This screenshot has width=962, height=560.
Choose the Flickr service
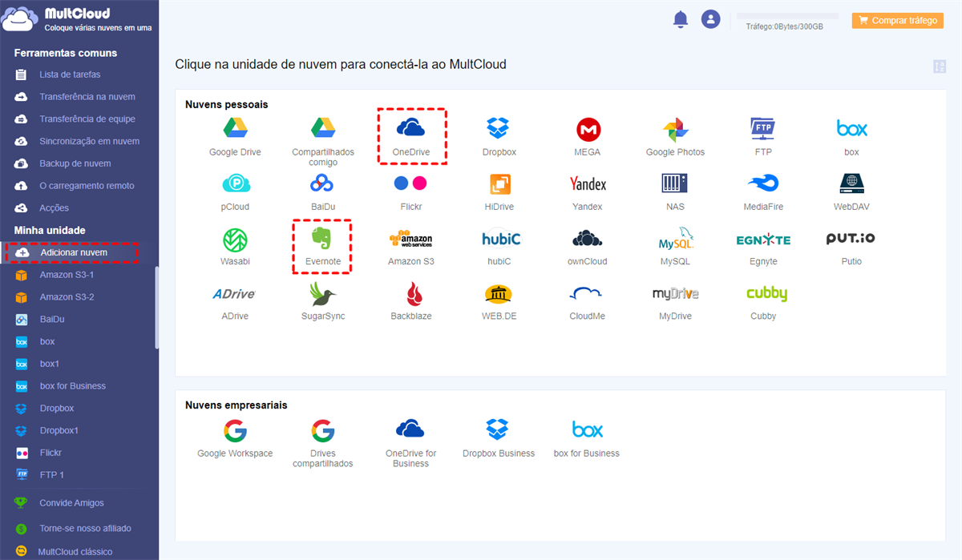click(411, 191)
